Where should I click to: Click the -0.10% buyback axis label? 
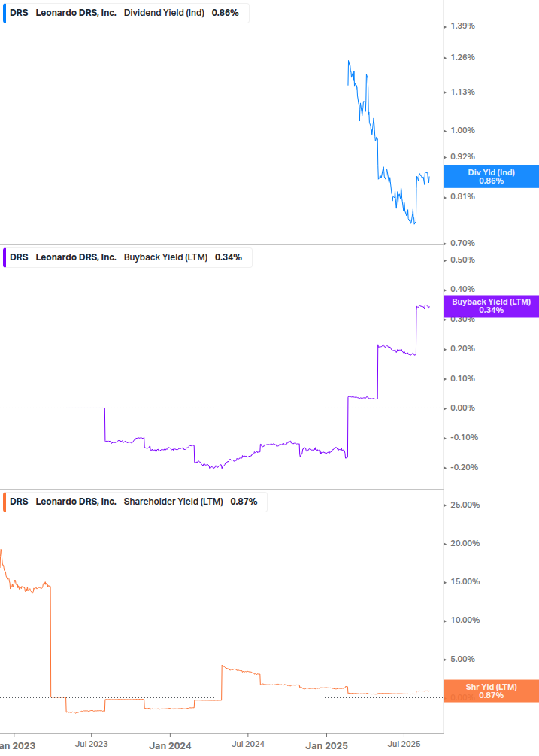click(465, 437)
